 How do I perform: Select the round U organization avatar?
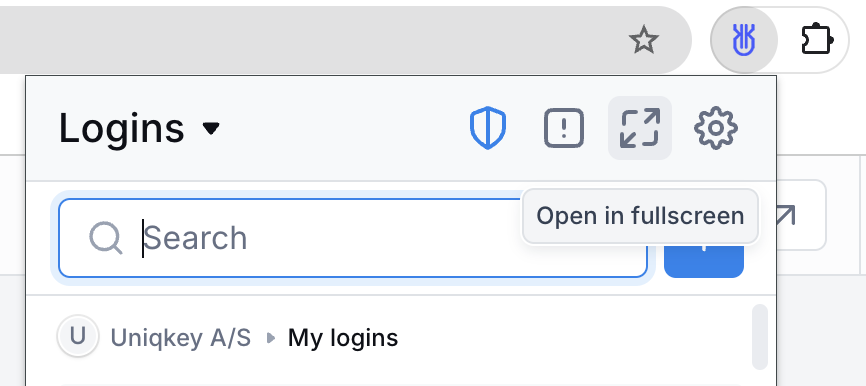point(78,336)
